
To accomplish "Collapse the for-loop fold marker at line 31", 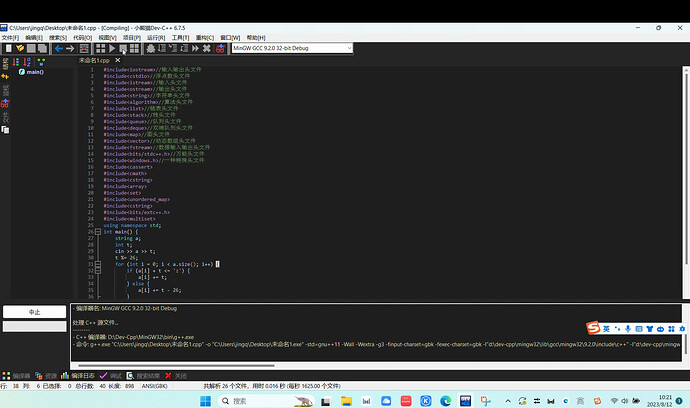I will [98, 264].
